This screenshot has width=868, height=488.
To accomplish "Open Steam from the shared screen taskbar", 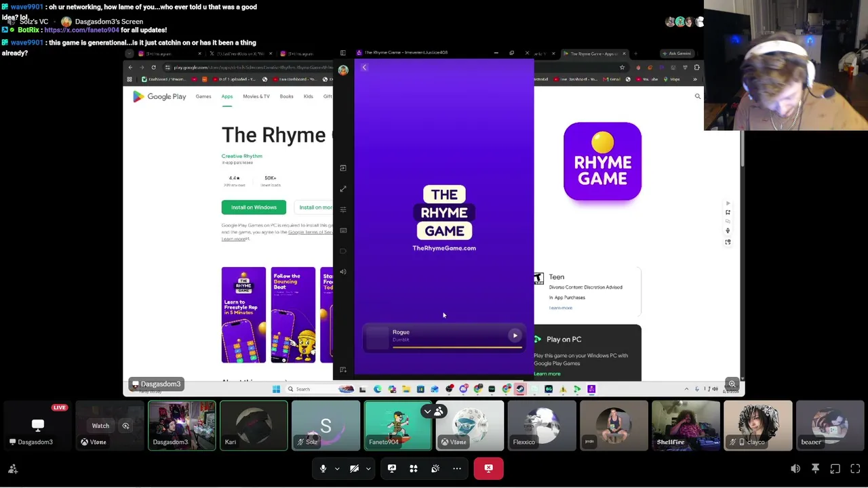I will pyautogui.click(x=519, y=389).
